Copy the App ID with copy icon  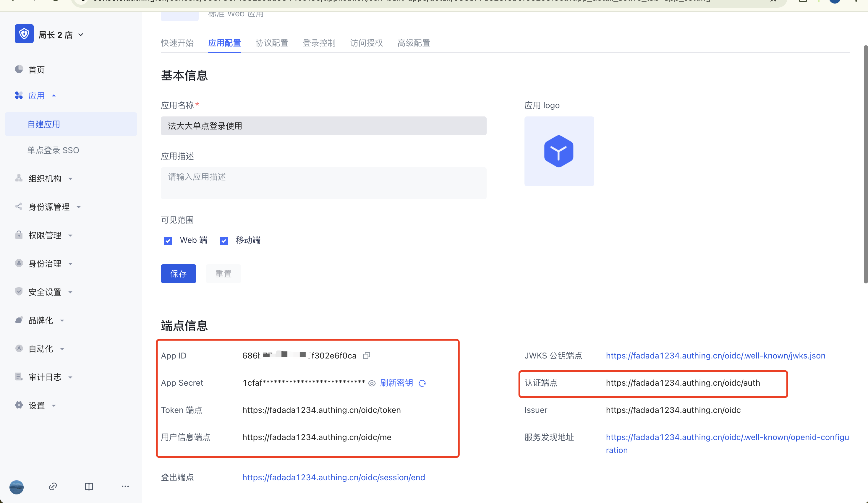367,355
